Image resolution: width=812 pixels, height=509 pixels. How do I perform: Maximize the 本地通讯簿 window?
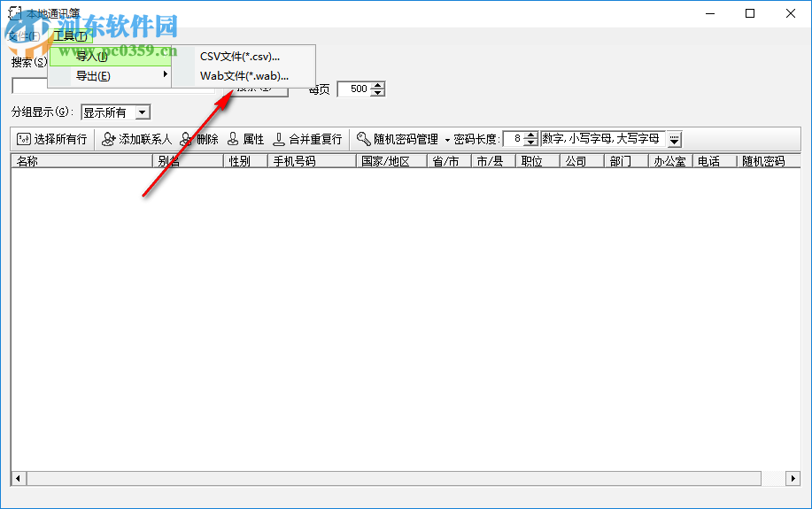point(750,13)
